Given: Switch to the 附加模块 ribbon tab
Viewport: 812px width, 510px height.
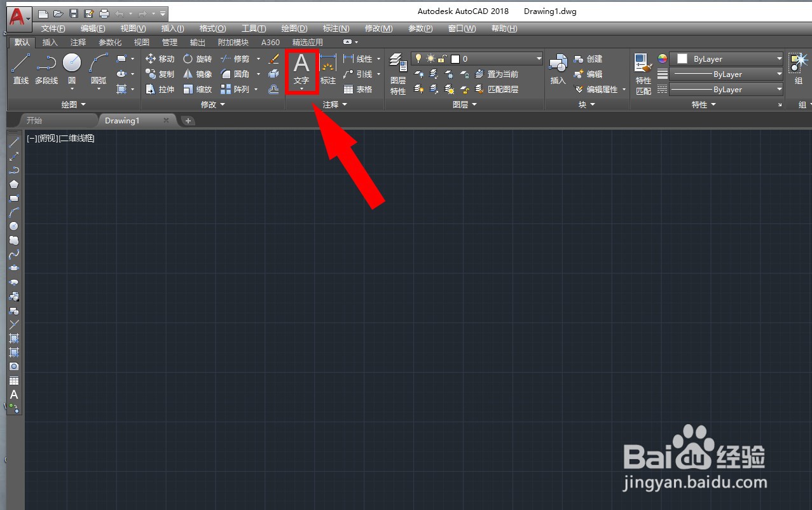Looking at the screenshot, I should click(x=233, y=43).
